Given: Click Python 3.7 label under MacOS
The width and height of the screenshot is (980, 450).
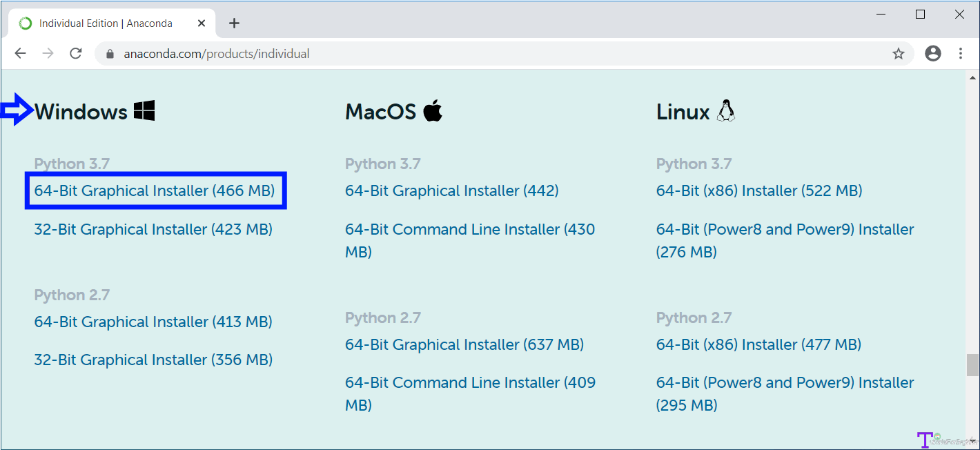Looking at the screenshot, I should [x=383, y=164].
